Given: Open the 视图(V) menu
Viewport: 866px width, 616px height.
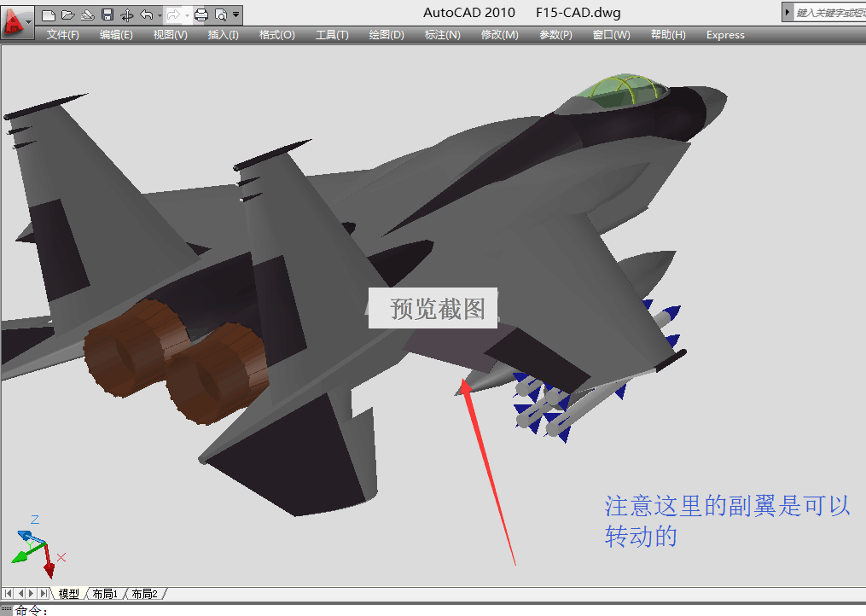Looking at the screenshot, I should click(x=170, y=35).
